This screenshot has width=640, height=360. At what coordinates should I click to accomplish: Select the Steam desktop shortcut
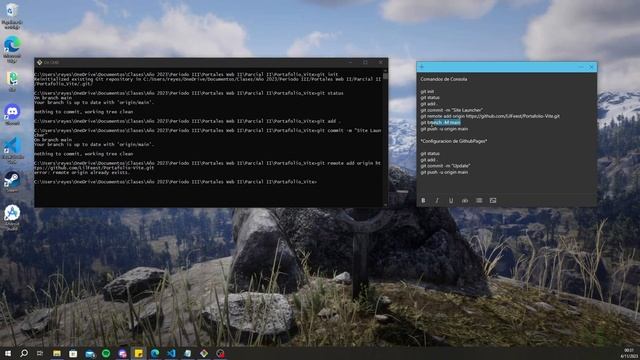tap(12, 182)
